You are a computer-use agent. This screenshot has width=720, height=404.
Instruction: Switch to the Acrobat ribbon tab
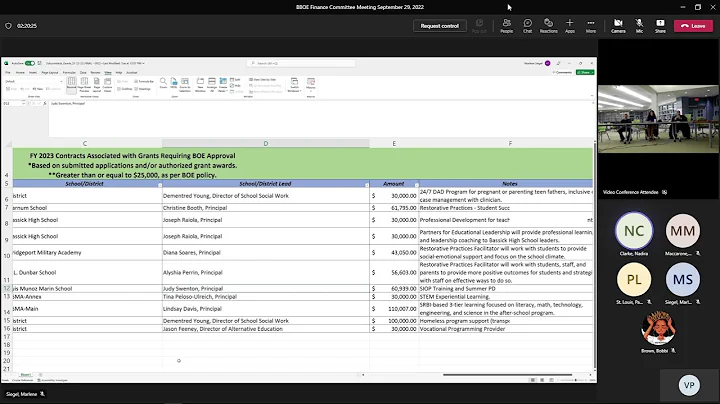coord(132,73)
